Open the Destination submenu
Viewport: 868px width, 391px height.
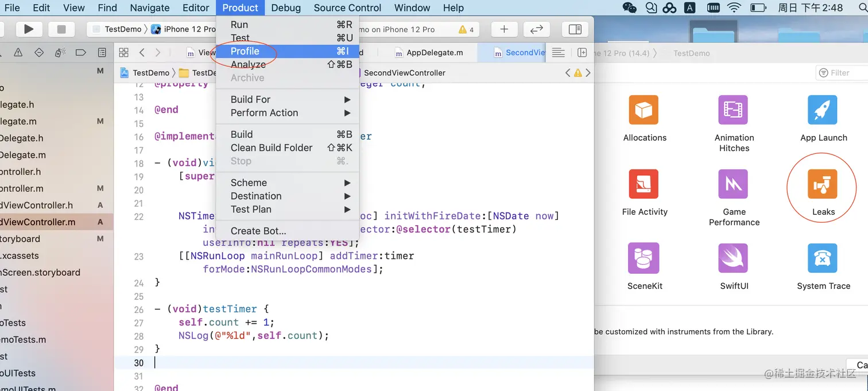[287, 196]
